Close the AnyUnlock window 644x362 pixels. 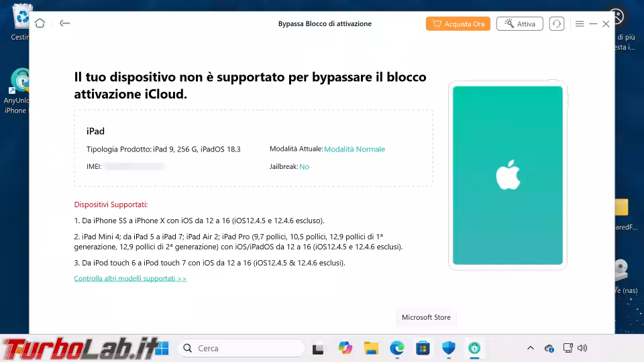coord(606,23)
